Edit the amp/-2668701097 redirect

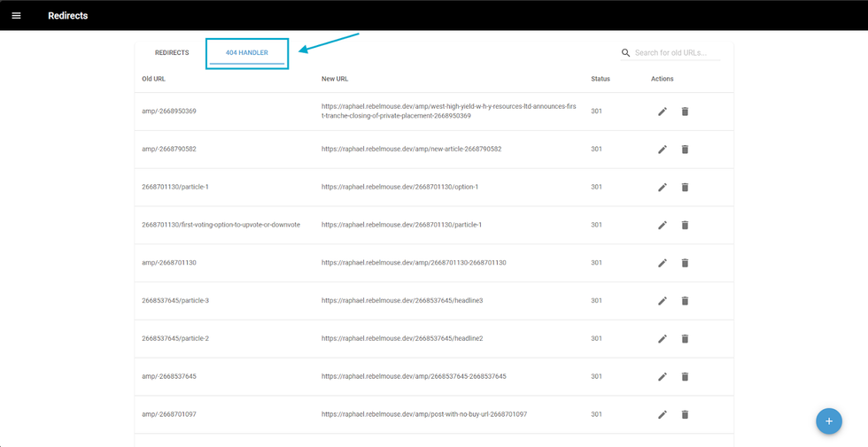(662, 414)
